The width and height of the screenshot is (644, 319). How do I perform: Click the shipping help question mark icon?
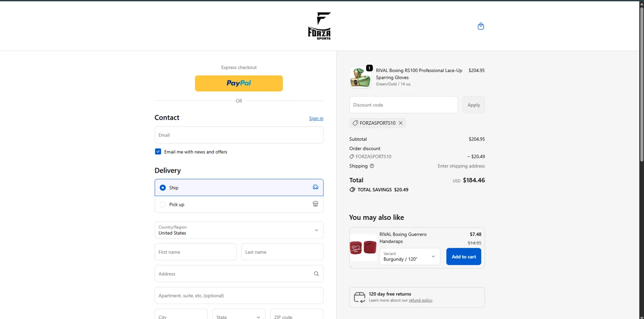[x=372, y=166]
